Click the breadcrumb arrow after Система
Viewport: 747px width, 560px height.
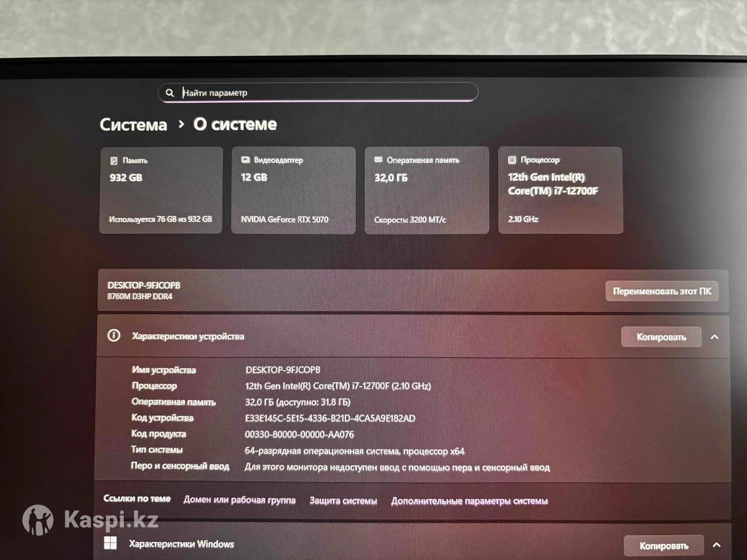pyautogui.click(x=181, y=124)
